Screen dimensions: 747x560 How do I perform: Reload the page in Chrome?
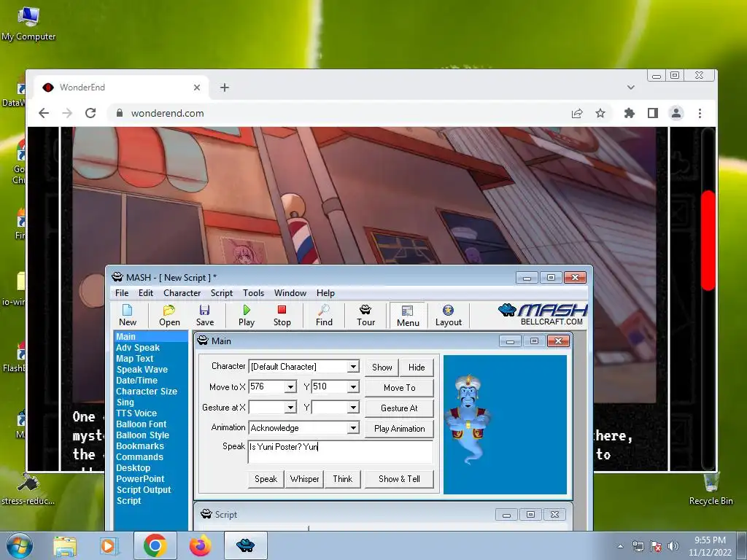90,113
